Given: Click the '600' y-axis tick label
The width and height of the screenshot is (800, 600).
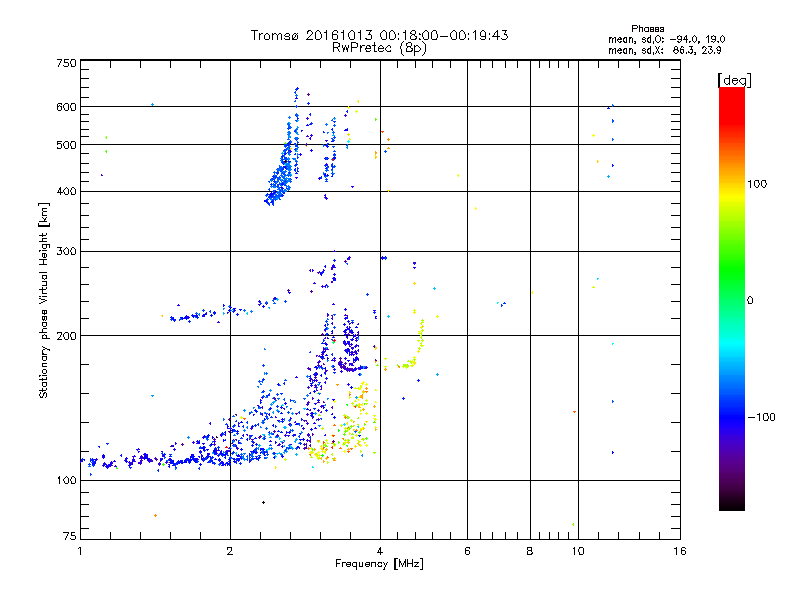Looking at the screenshot, I should 66,107.
